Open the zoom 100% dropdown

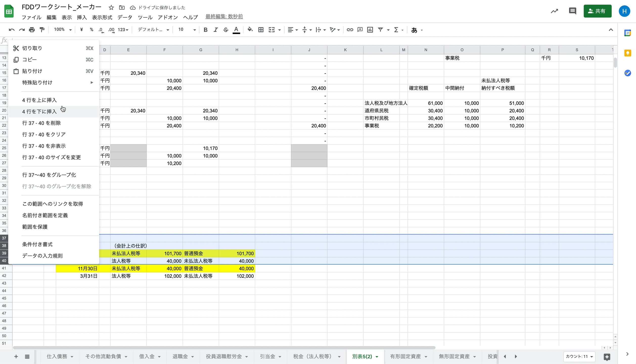63,30
